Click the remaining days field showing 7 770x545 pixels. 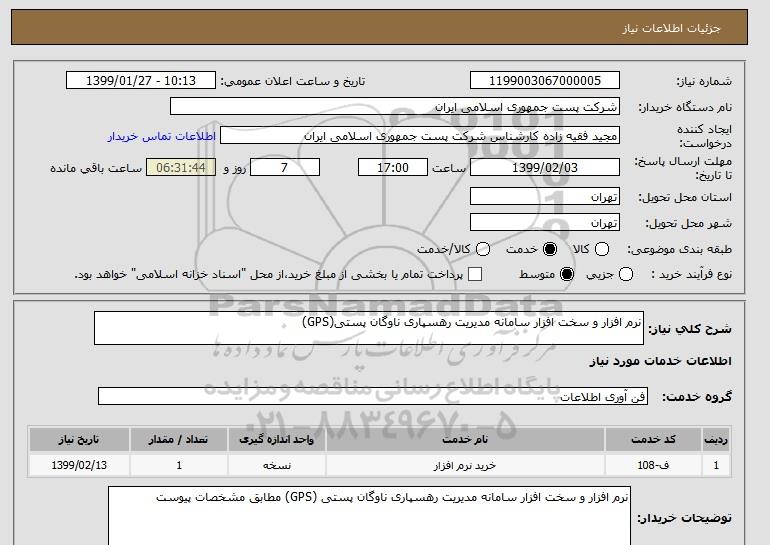click(x=285, y=167)
